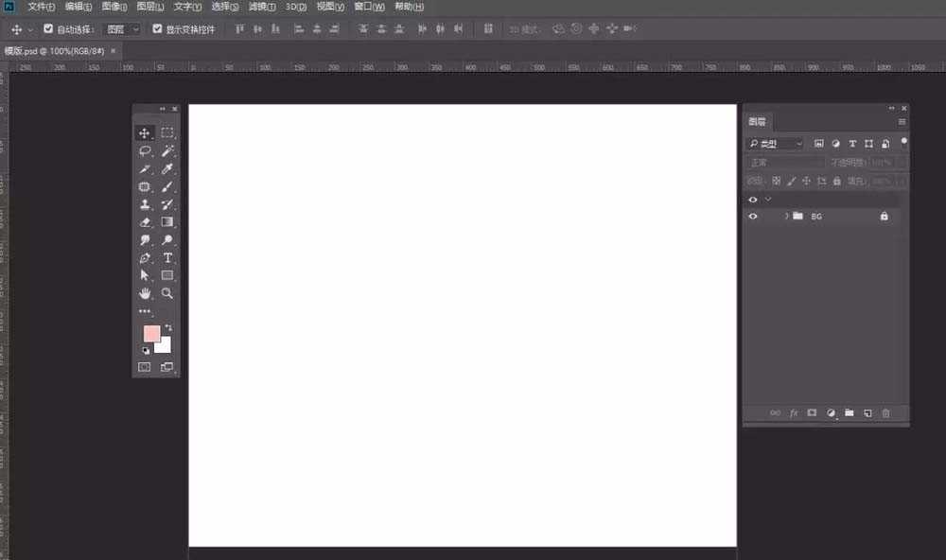Viewport: 946px width, 560px height.
Task: Open the Layers panel options menu
Action: [902, 122]
